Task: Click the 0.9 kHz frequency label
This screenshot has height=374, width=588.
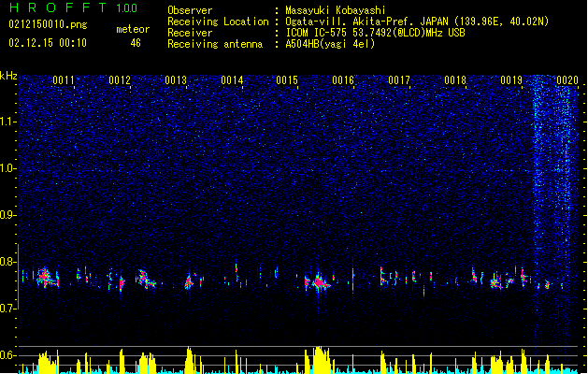Action: (7, 215)
